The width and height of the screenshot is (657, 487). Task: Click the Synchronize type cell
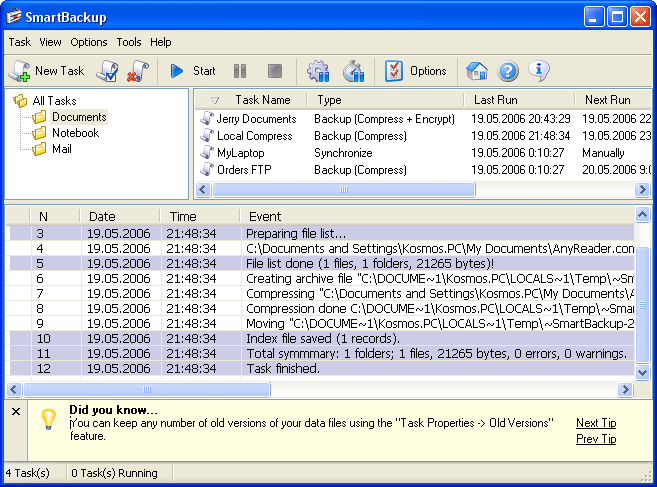click(343, 153)
